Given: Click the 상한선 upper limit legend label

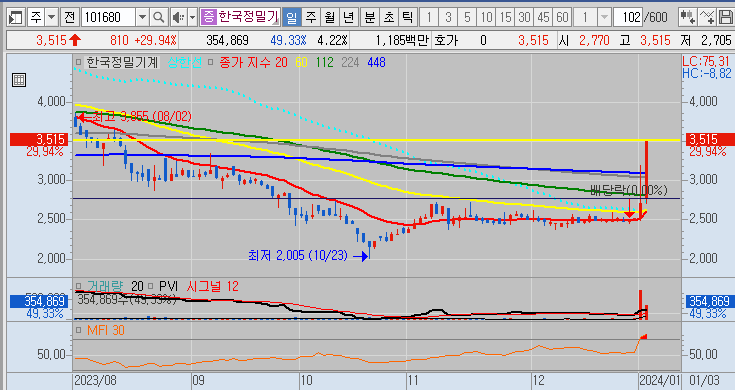Looking at the screenshot, I should tap(185, 62).
